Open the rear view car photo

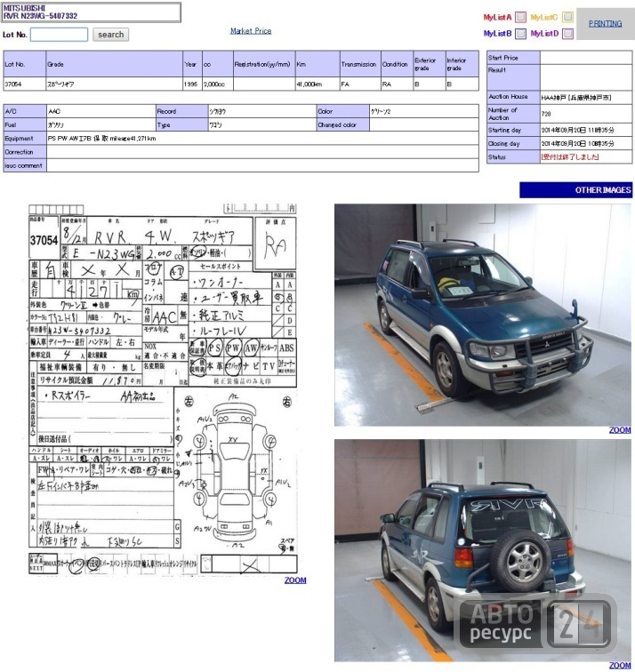tap(483, 550)
